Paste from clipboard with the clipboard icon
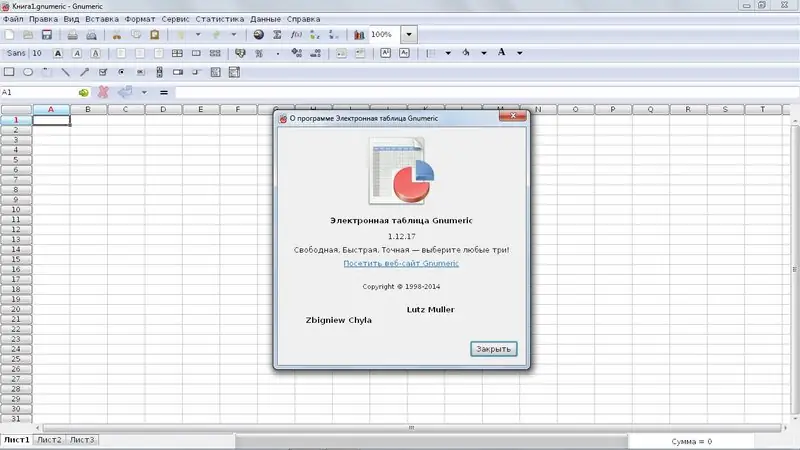Viewport: 800px width, 450px height. (155, 35)
